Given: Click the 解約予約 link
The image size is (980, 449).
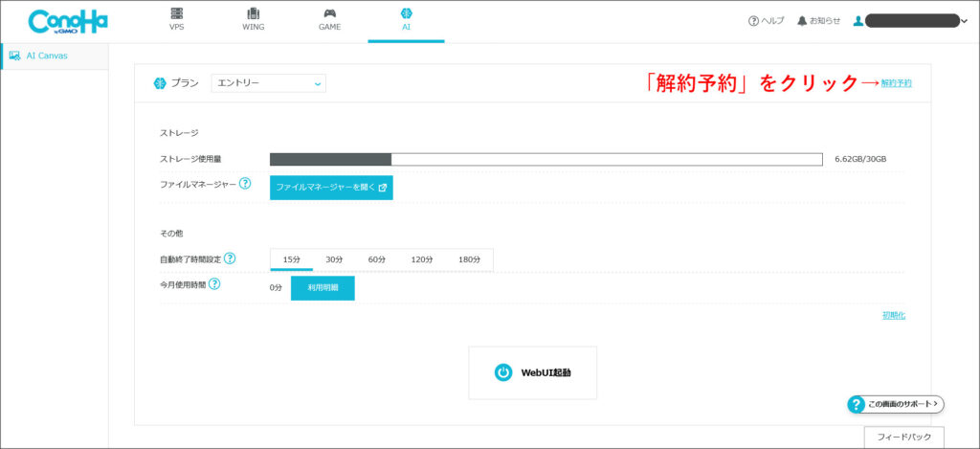Looking at the screenshot, I should pyautogui.click(x=896, y=82).
